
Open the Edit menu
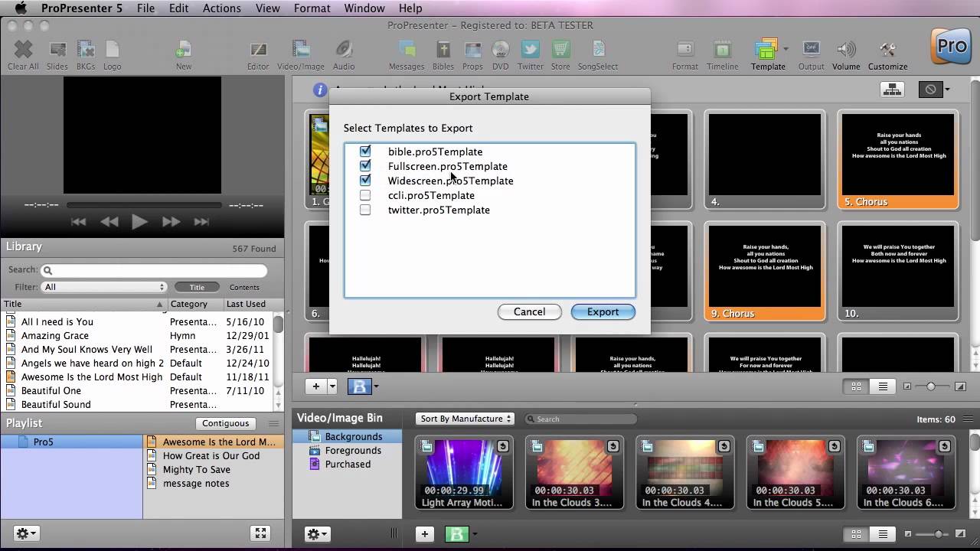coord(179,8)
